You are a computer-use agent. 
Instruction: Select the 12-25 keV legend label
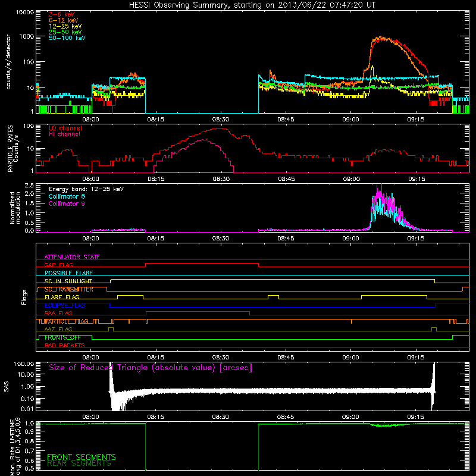click(65, 26)
